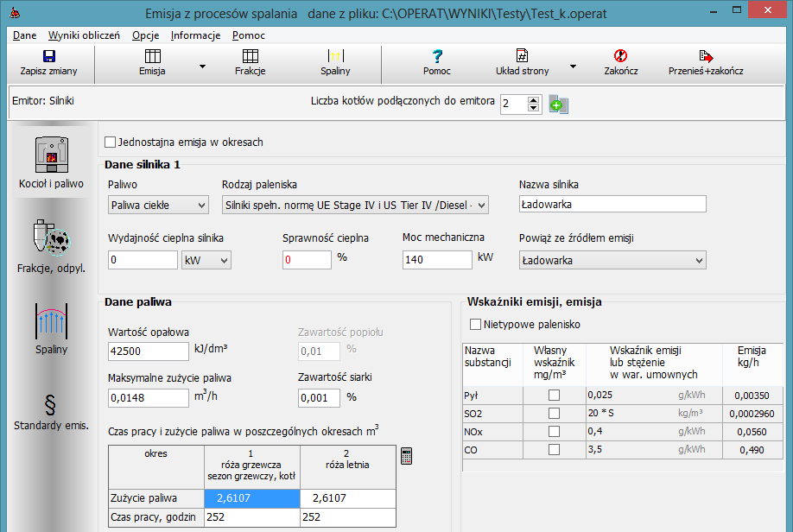
Task: Select Standardy emis. paragraph icon
Action: [50, 404]
